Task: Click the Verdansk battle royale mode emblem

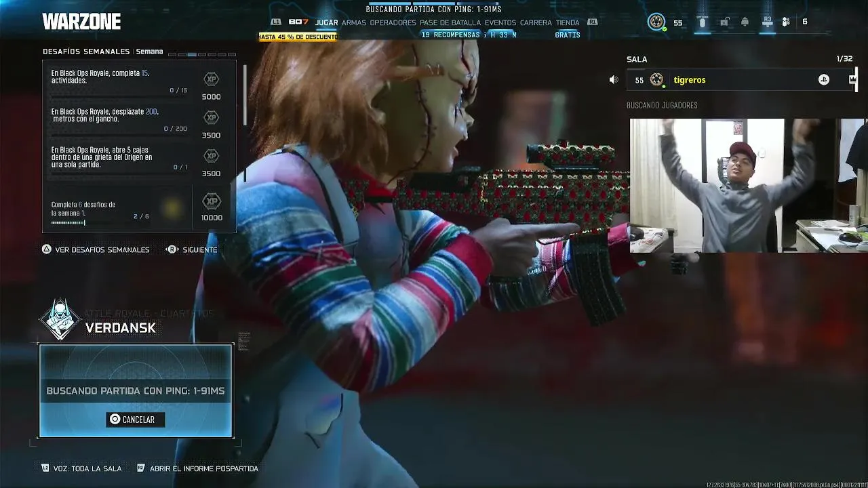Action: 60,319
